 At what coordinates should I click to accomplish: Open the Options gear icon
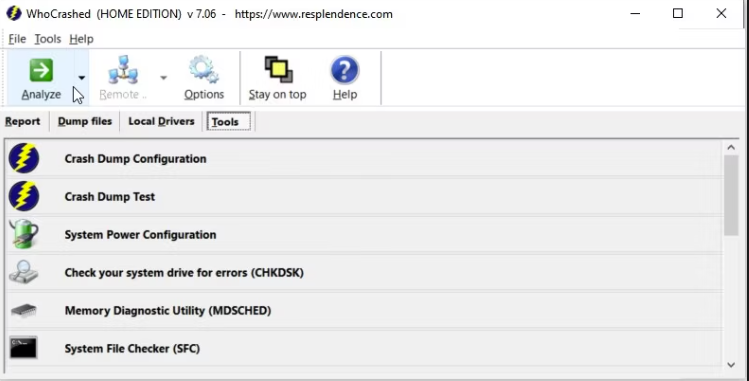(x=204, y=70)
